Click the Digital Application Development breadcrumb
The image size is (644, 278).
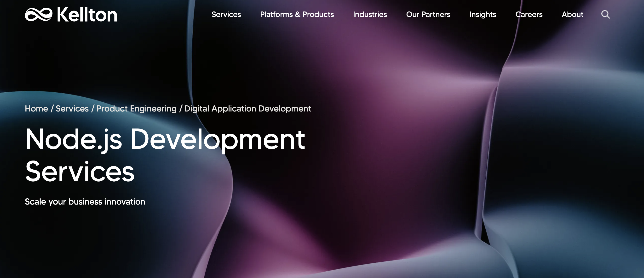pyautogui.click(x=247, y=109)
